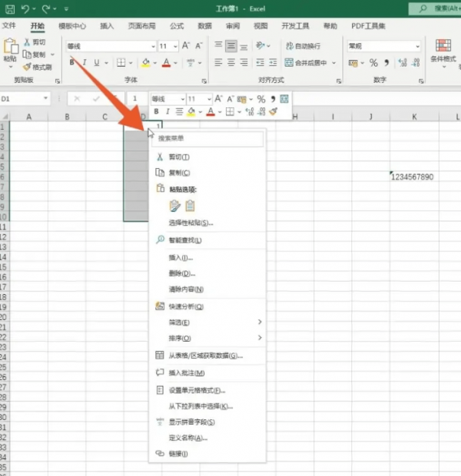This screenshot has width=461, height=476.
Task: Switch to Data (数据) ribbon tab
Action: tap(204, 26)
